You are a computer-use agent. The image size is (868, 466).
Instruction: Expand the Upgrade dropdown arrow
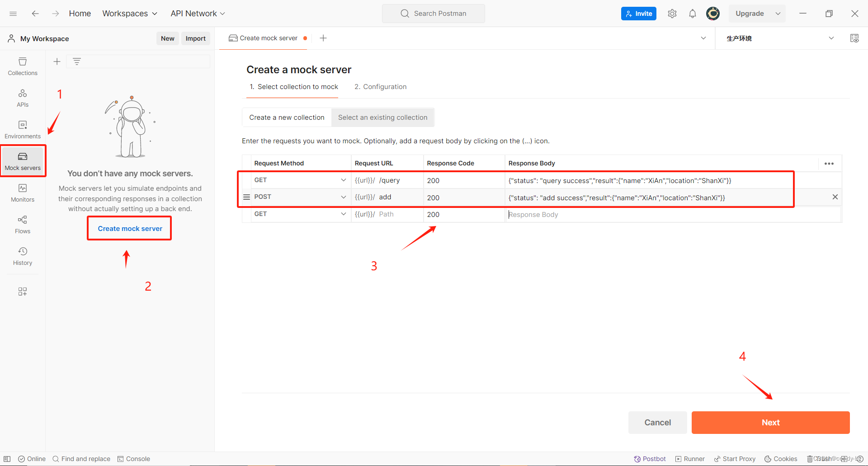(x=778, y=14)
